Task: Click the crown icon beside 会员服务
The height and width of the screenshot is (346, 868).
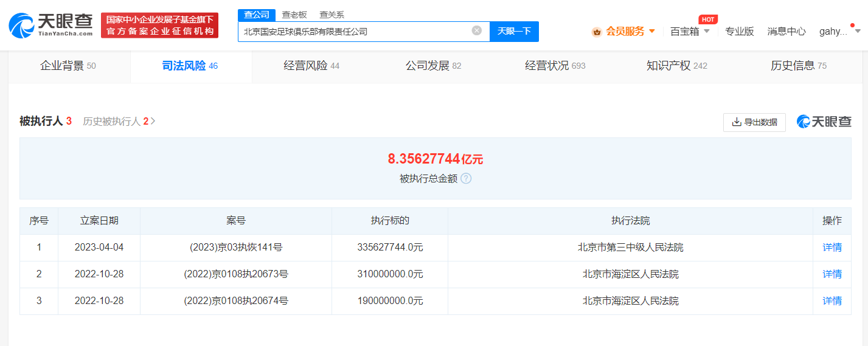Action: (x=597, y=32)
